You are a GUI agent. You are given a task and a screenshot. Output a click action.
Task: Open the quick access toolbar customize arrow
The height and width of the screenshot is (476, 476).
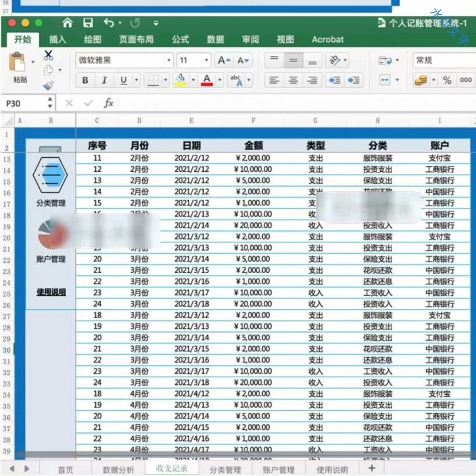[156, 23]
